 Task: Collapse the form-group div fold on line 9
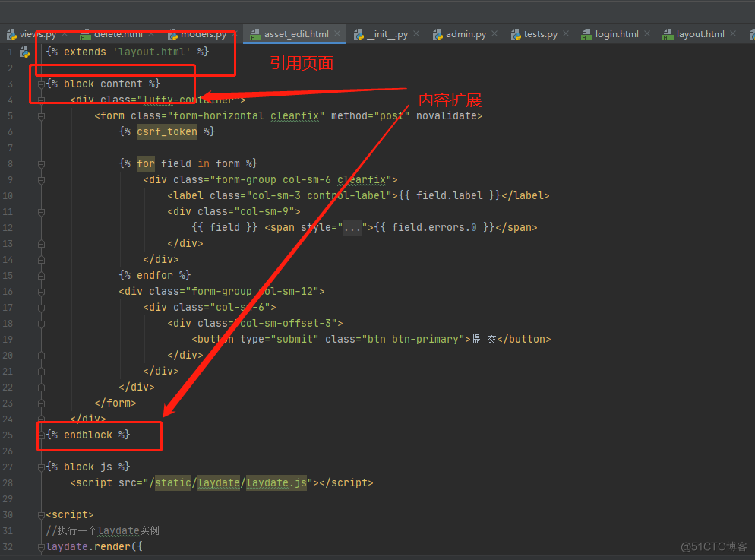click(42, 180)
